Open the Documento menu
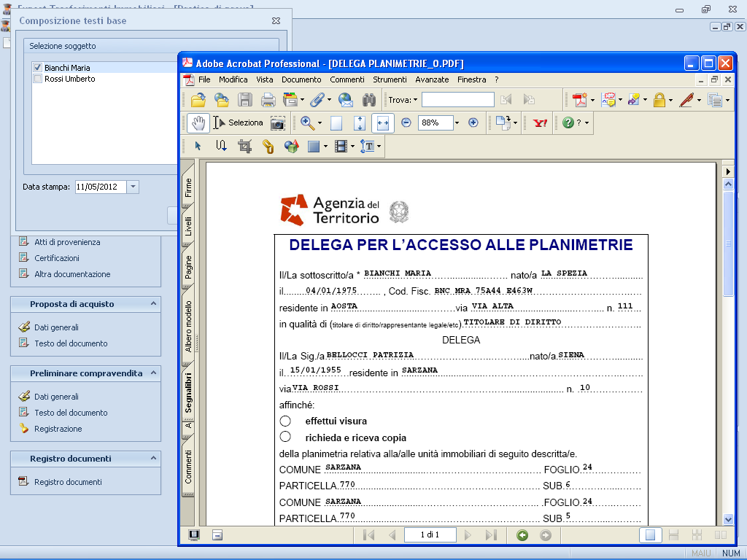Viewport: 747px width, 560px height. (x=301, y=79)
